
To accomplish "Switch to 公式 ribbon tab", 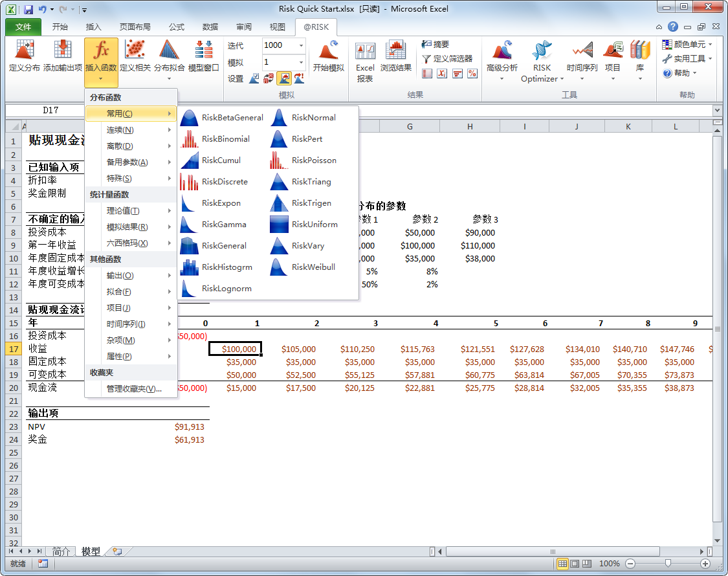I will point(177,27).
